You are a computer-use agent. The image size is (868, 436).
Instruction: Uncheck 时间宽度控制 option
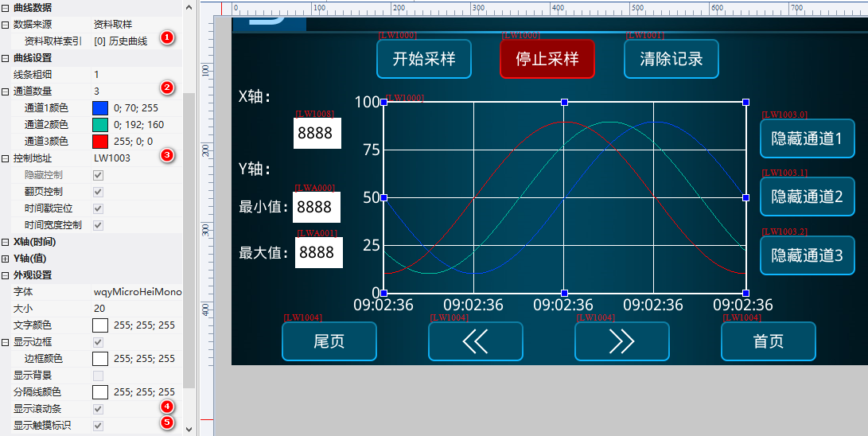coord(99,225)
